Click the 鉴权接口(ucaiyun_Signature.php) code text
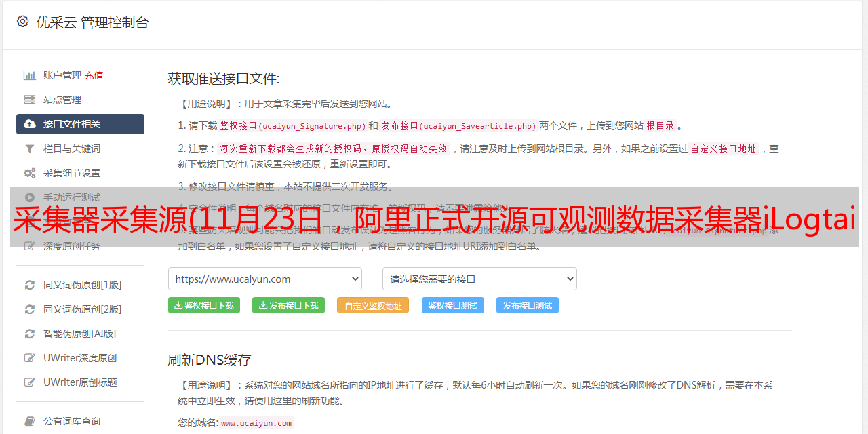 coord(292,125)
